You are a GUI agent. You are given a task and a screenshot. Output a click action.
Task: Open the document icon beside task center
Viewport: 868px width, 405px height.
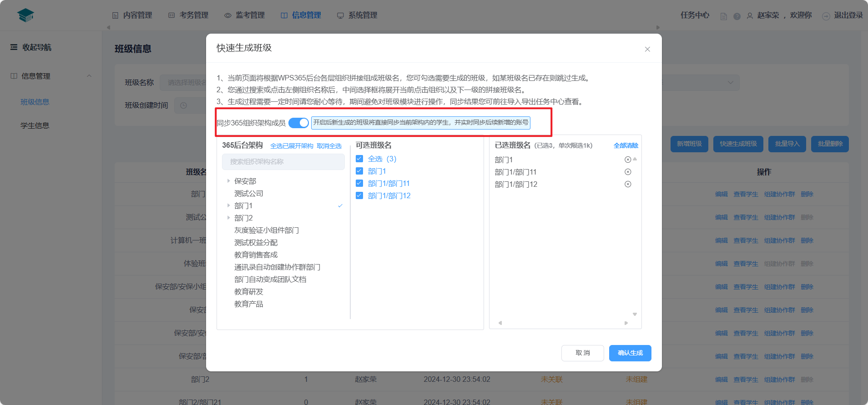(x=723, y=16)
